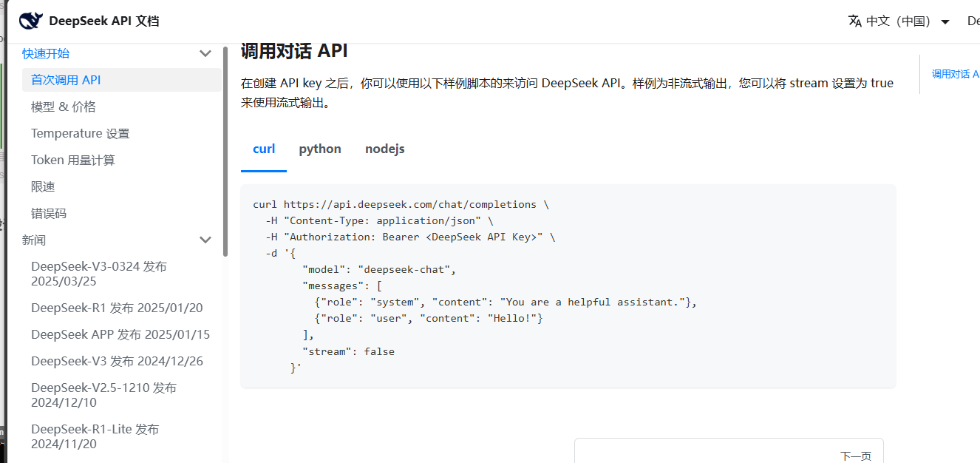Viewport: 980px width, 463px height.
Task: Open the 快速开始 category link
Action: tap(46, 53)
